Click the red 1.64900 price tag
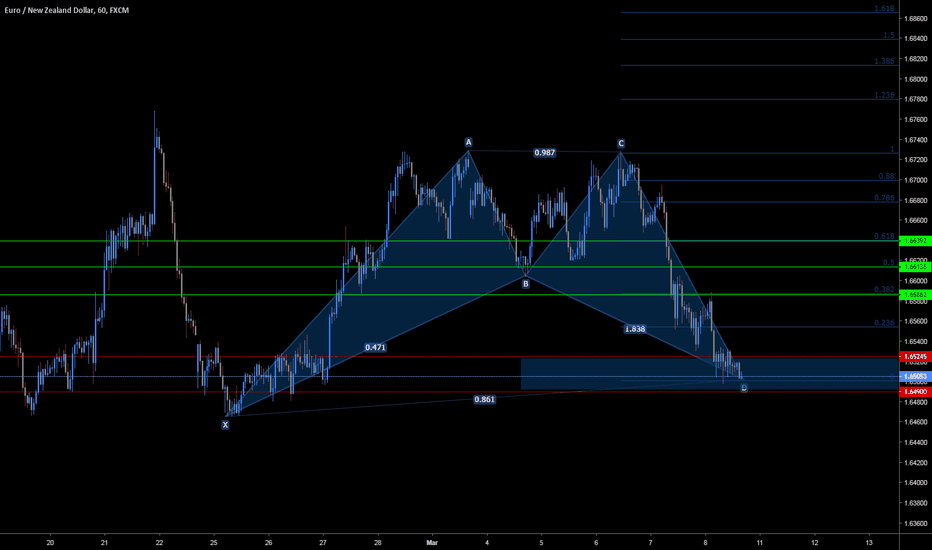The width and height of the screenshot is (932, 550). (x=915, y=392)
